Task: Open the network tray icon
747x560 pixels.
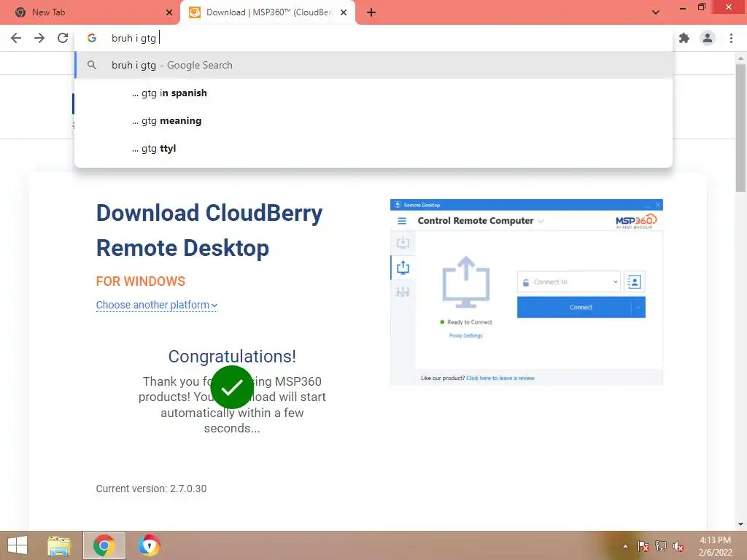Action: (x=661, y=546)
